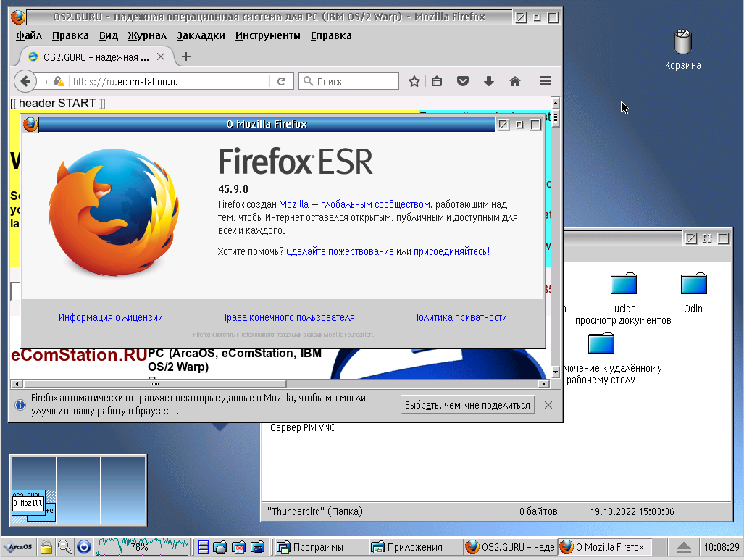Click Программы taskbar button

coord(320,547)
